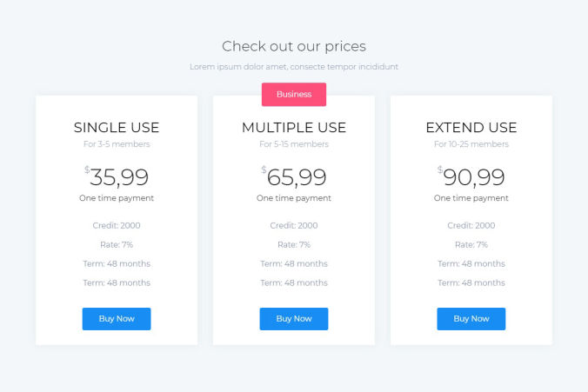Select the SINGLE USE heading

point(117,128)
